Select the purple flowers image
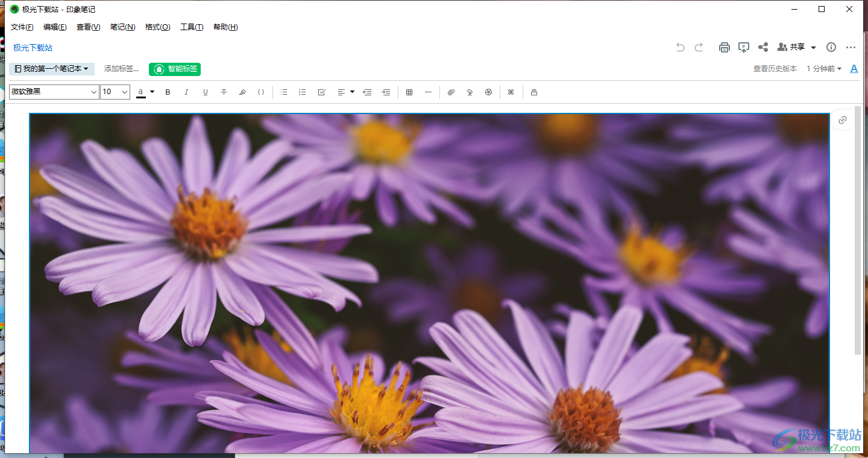This screenshot has height=458, width=868. (429, 283)
